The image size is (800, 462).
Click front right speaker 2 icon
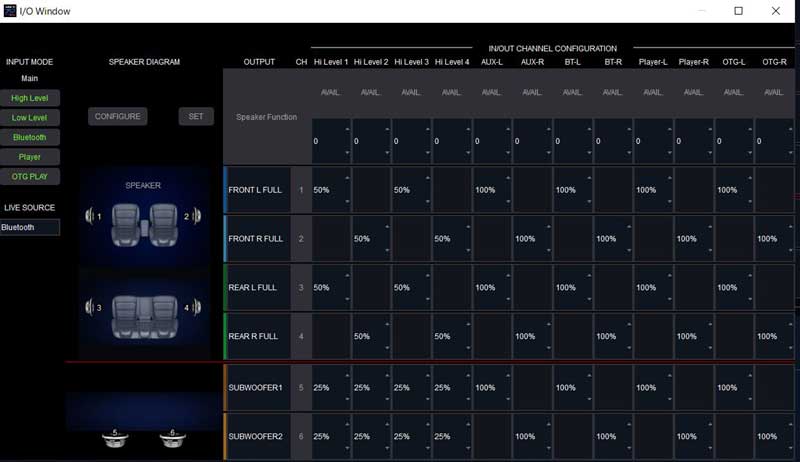pos(194,216)
